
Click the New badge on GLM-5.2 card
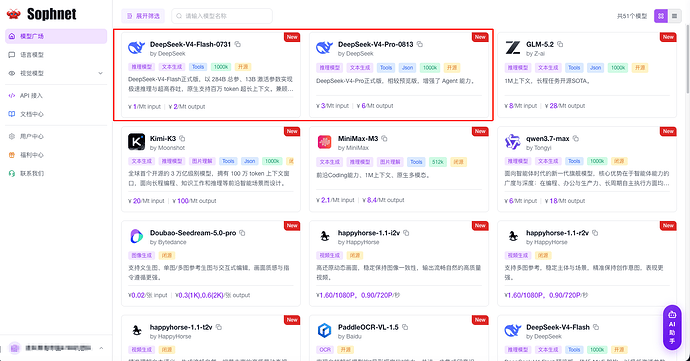(668, 37)
